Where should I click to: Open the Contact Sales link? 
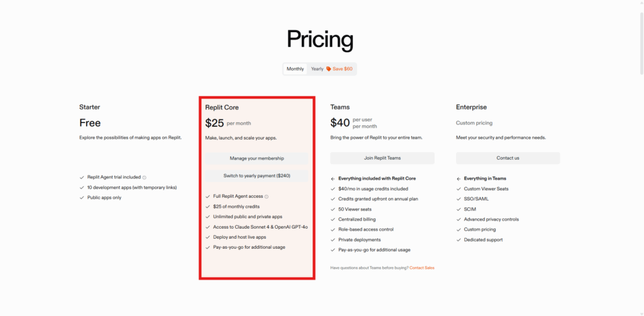422,268
